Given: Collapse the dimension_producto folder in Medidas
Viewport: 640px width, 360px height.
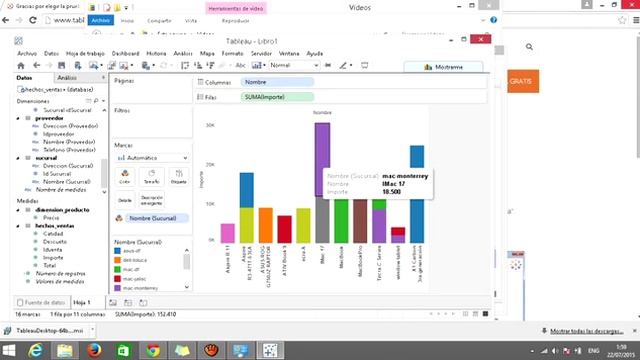Looking at the screenshot, I should coord(18,210).
